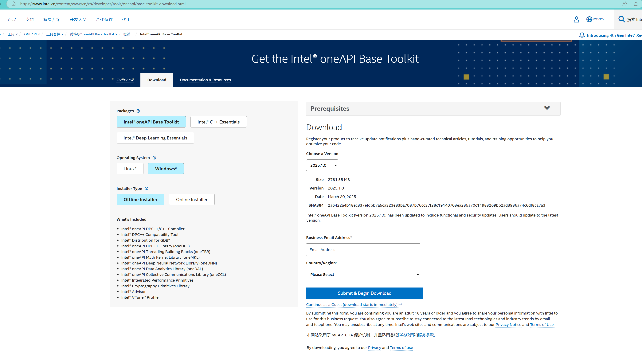
Task: Click the Email Address input field
Action: pos(363,249)
